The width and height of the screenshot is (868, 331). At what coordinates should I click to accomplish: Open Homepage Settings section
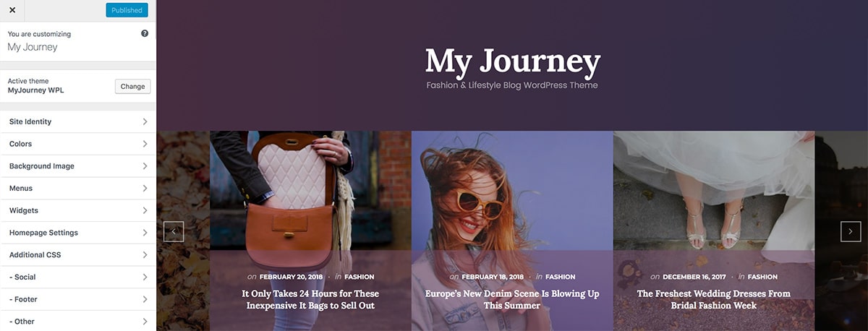point(78,233)
